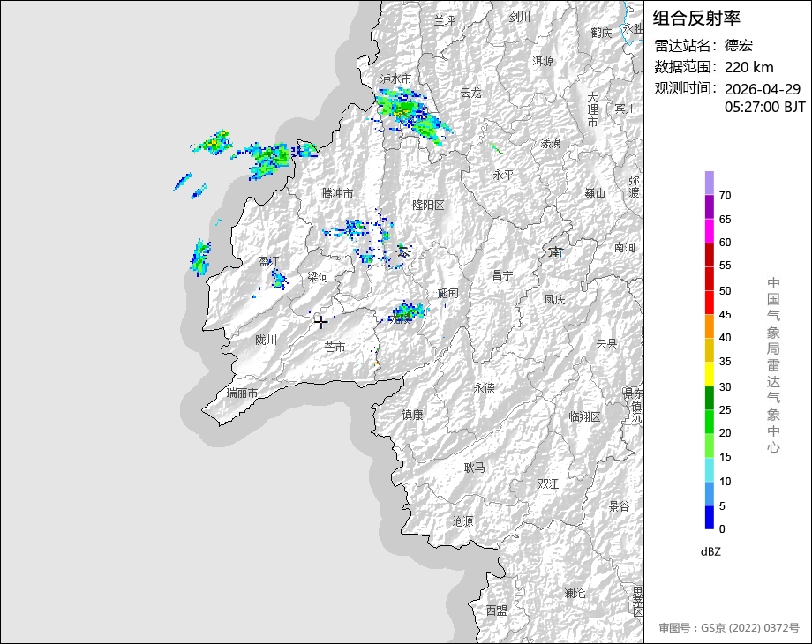Click the 漾濞 map label

551,143
